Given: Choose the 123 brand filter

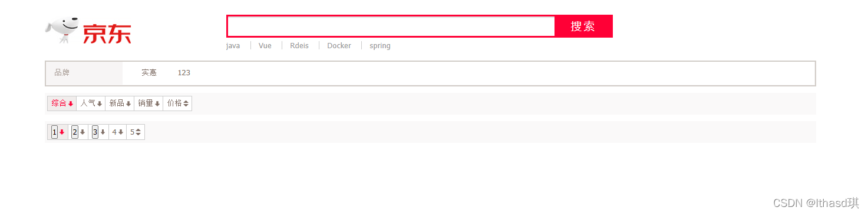Looking at the screenshot, I should pos(184,73).
